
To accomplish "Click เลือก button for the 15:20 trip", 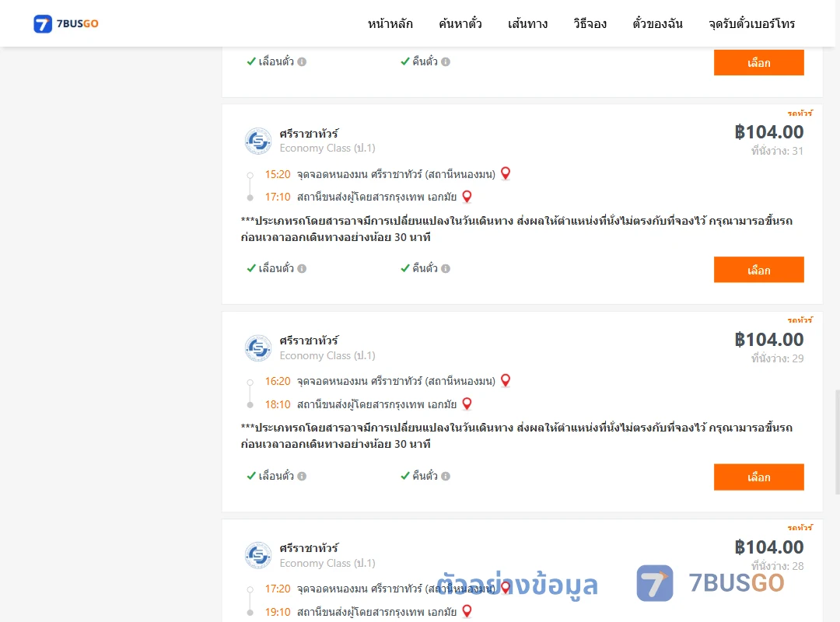I will point(758,270).
